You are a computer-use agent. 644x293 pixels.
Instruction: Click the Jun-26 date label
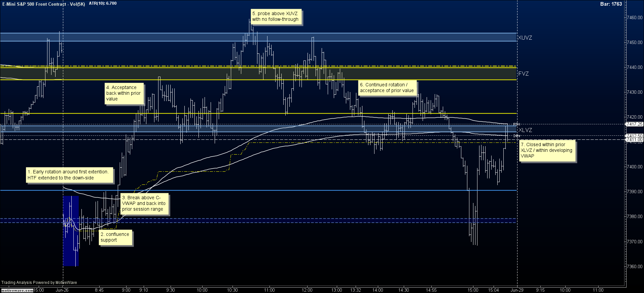click(62, 290)
